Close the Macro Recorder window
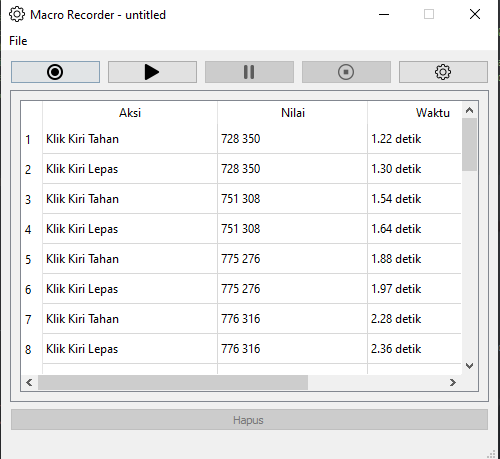This screenshot has height=459, width=500. [475, 14]
